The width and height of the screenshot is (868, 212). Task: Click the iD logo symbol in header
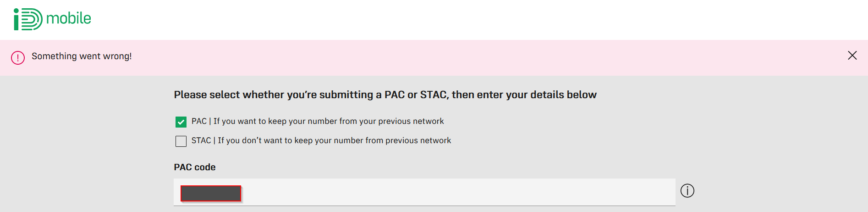28,19
